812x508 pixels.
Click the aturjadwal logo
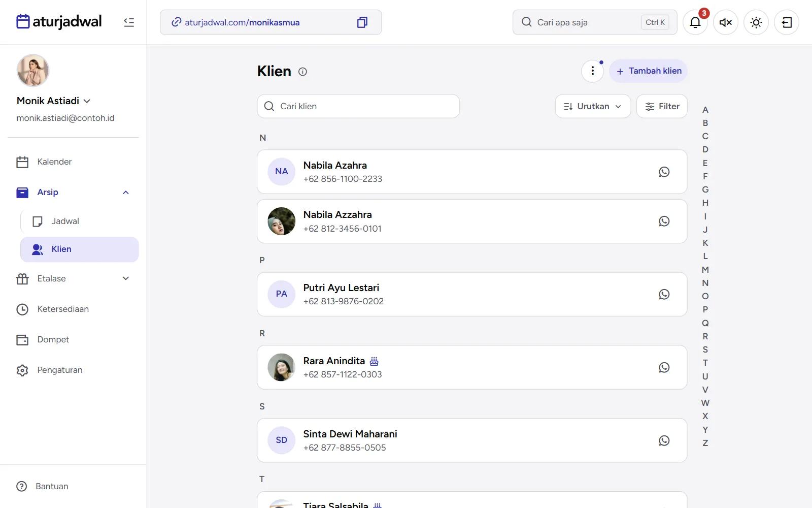[59, 21]
